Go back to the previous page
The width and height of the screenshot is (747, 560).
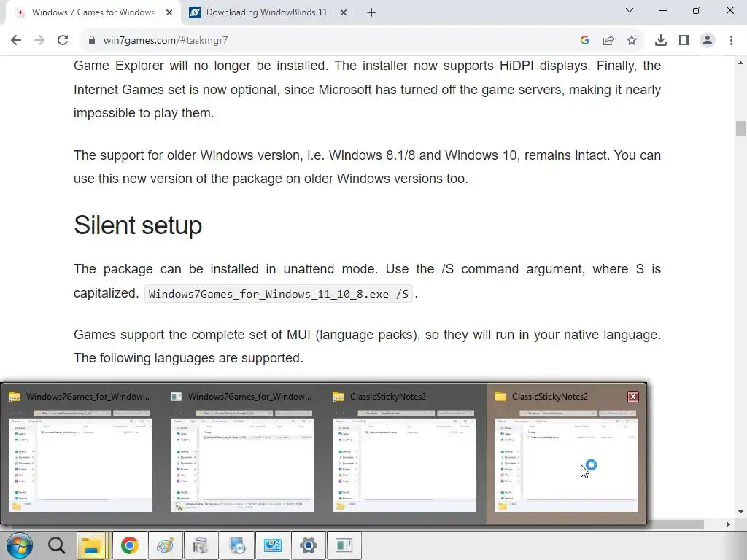(x=16, y=41)
